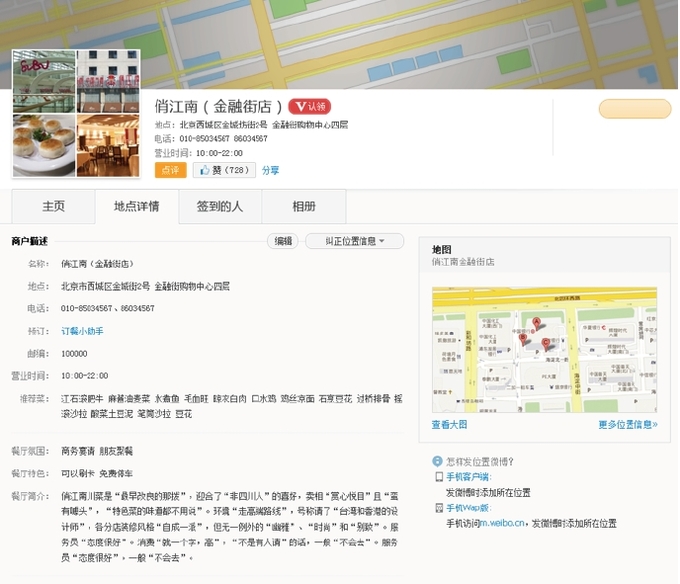
Task: Click the recommended dish 江石滚肥牛
Action: coord(82,398)
